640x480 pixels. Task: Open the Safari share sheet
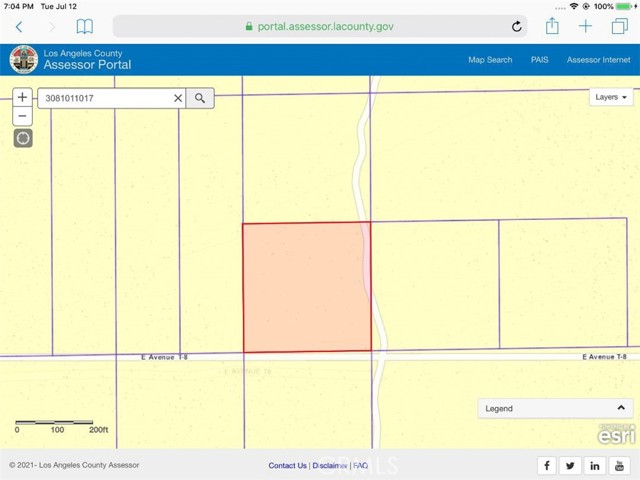(552, 26)
